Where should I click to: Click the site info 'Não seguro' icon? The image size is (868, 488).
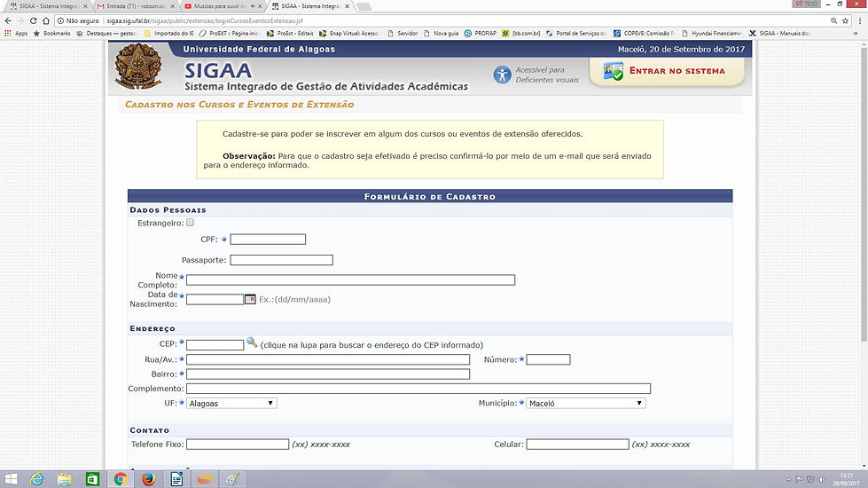click(61, 20)
